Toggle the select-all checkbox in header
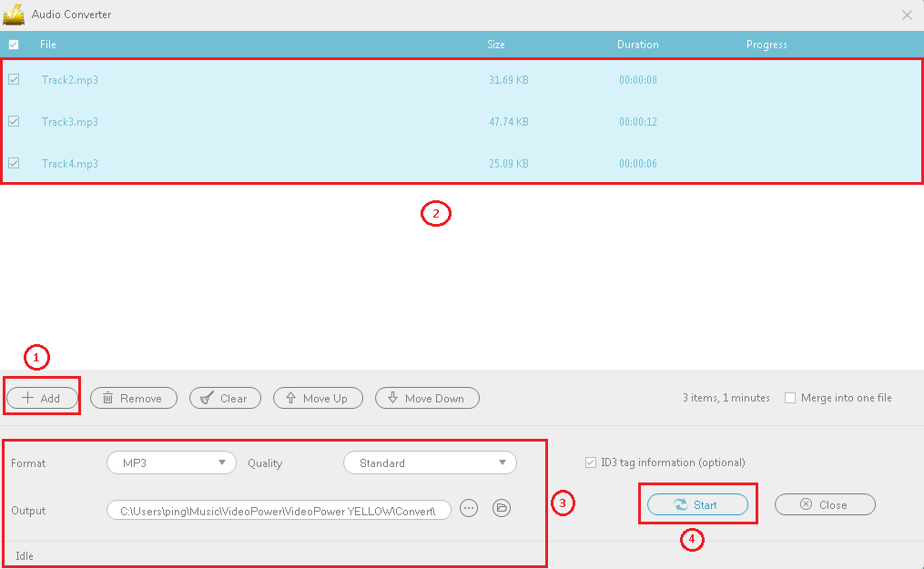The width and height of the screenshot is (924, 569). pyautogui.click(x=14, y=45)
